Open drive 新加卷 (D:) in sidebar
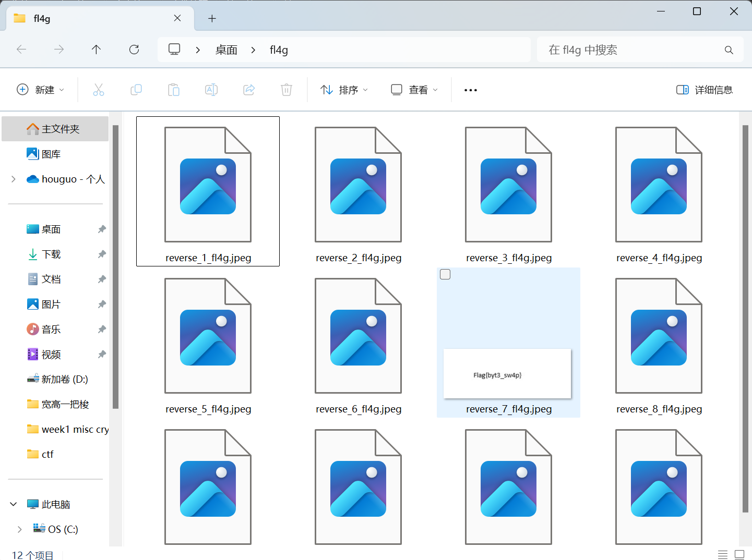The image size is (752, 560). point(57,379)
